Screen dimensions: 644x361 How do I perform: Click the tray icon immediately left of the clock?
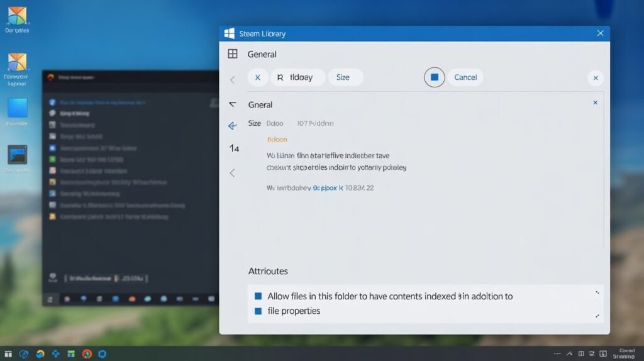point(603,353)
